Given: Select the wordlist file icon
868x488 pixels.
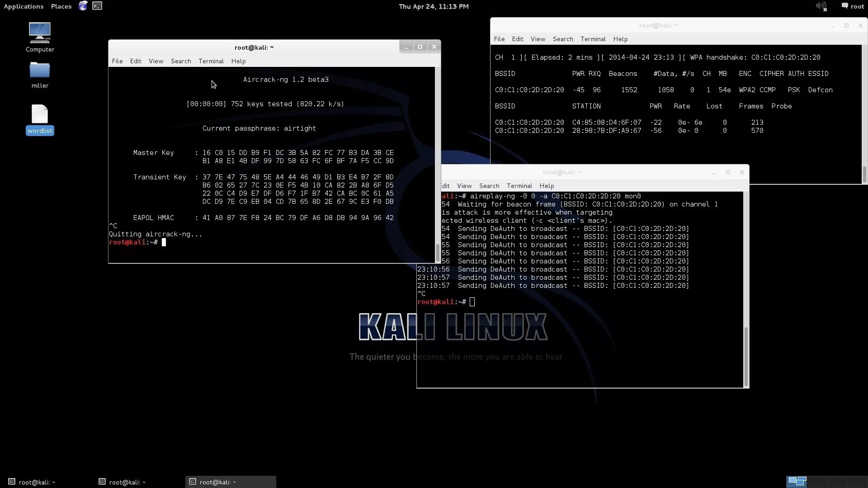Looking at the screenshot, I should click(x=40, y=115).
